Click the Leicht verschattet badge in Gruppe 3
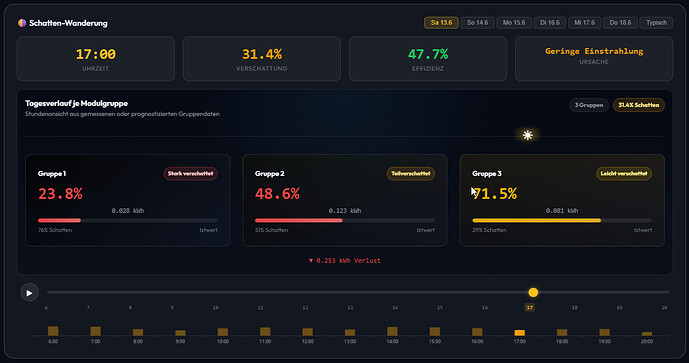The width and height of the screenshot is (689, 363). [x=624, y=174]
